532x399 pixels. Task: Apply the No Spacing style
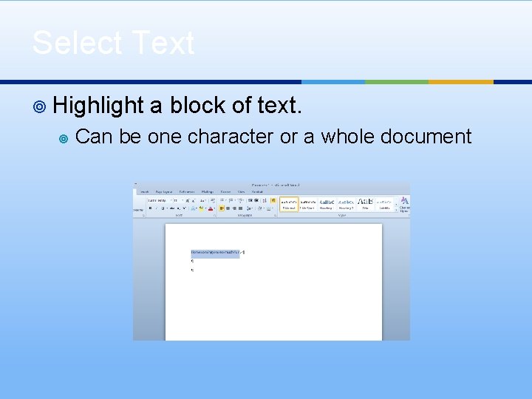pyautogui.click(x=307, y=204)
